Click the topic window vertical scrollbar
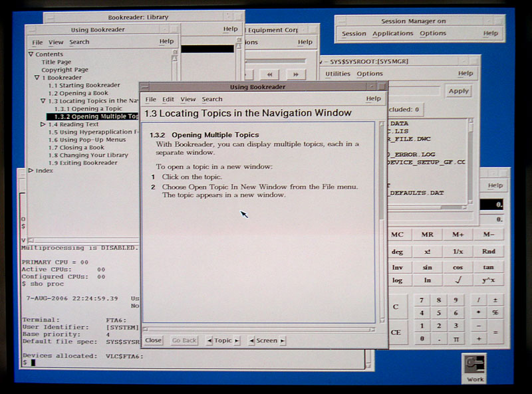 click(381, 219)
